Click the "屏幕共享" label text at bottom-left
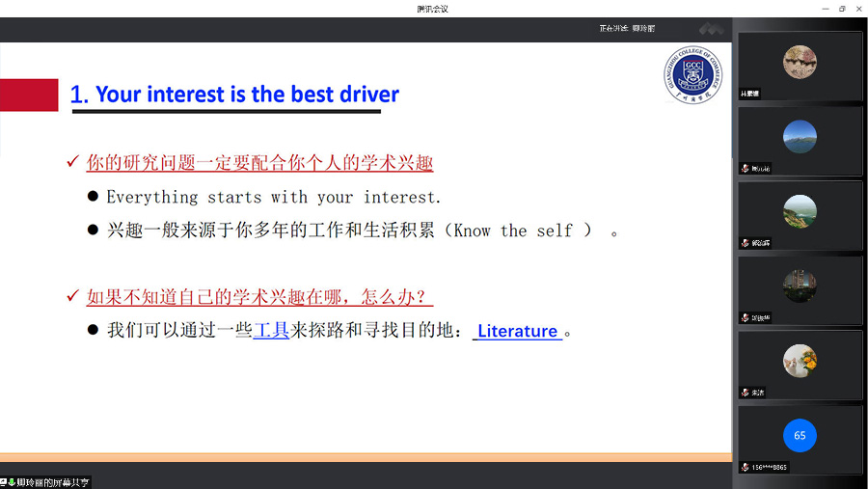868x489 pixels. coord(54,482)
